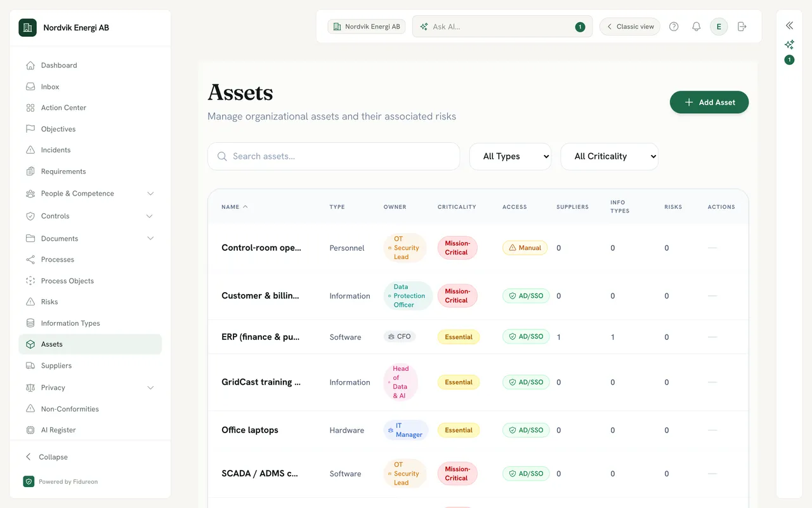Go to Non-Conformities in sidebar
Image resolution: width=812 pixels, height=508 pixels.
click(x=90, y=409)
